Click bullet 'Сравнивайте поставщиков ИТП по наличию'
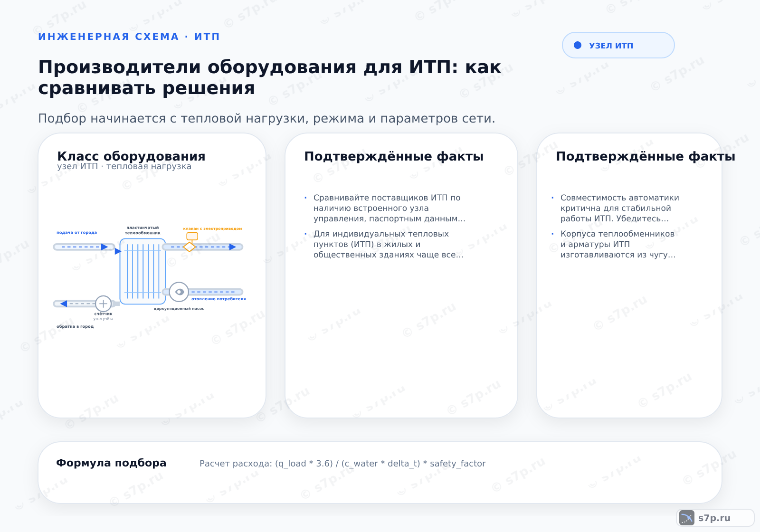The image size is (760, 532). (389, 208)
